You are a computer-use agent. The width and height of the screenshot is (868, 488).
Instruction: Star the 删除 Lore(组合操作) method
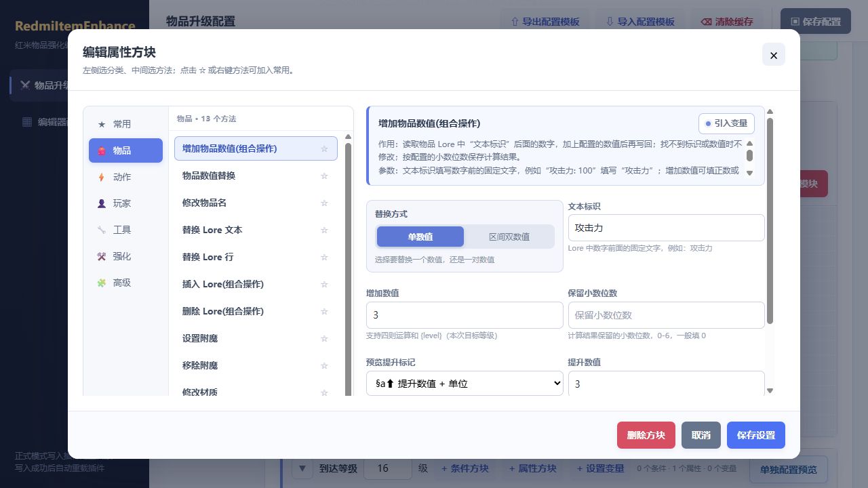(x=324, y=311)
